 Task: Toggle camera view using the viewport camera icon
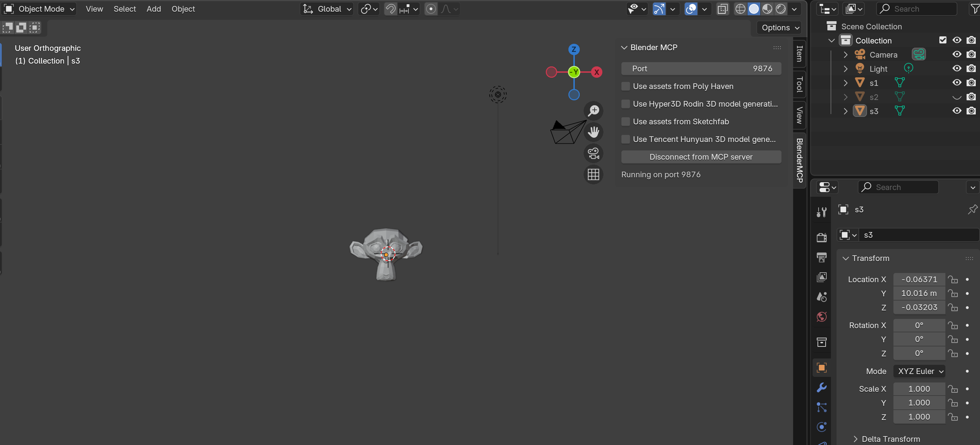coord(594,153)
